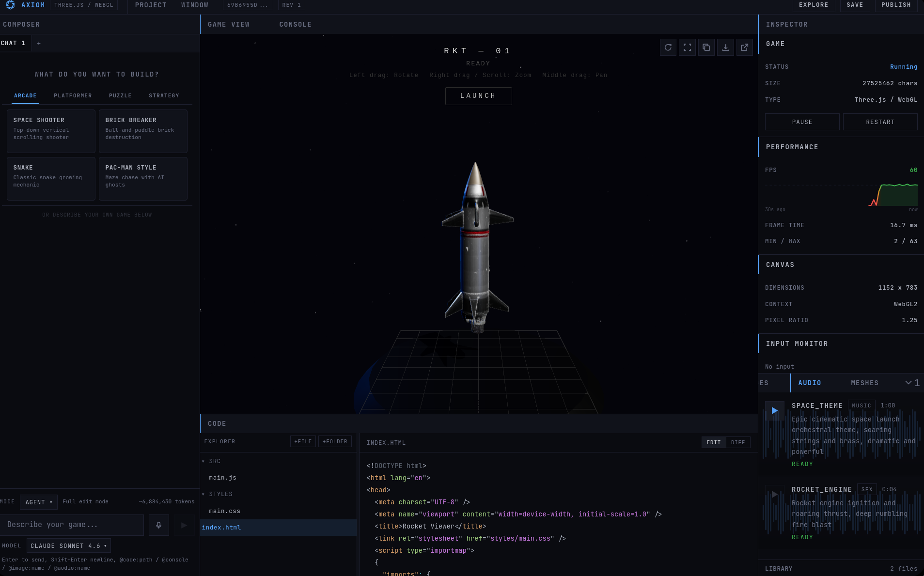
Task: Pause the running game
Action: click(802, 122)
